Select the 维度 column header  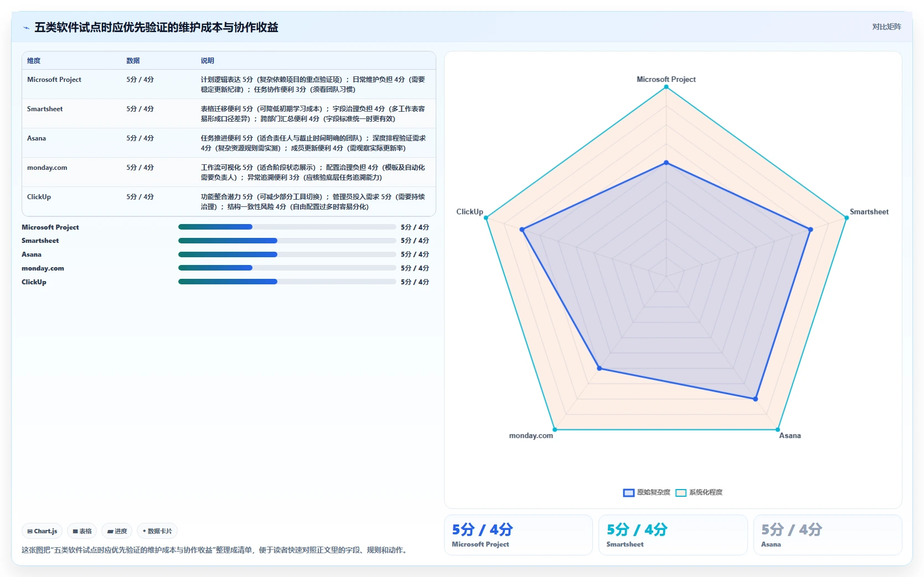pyautogui.click(x=34, y=61)
